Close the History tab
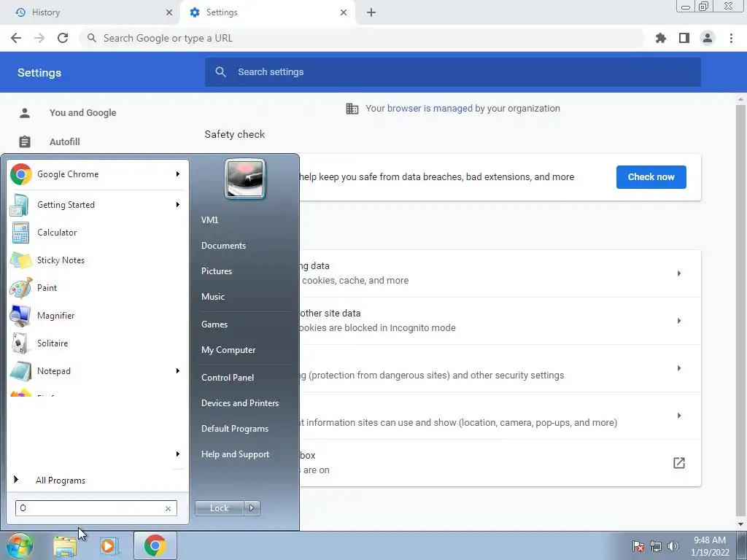747x560 pixels. (x=169, y=12)
